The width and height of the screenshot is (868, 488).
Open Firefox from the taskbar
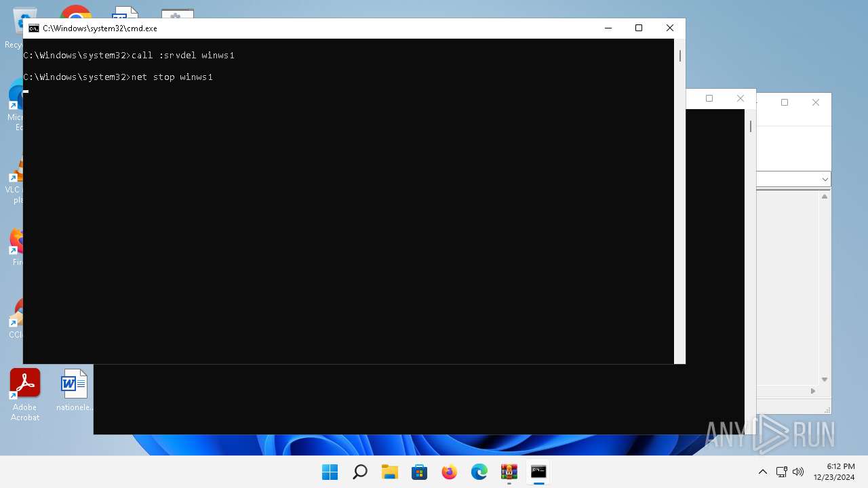[450, 472]
